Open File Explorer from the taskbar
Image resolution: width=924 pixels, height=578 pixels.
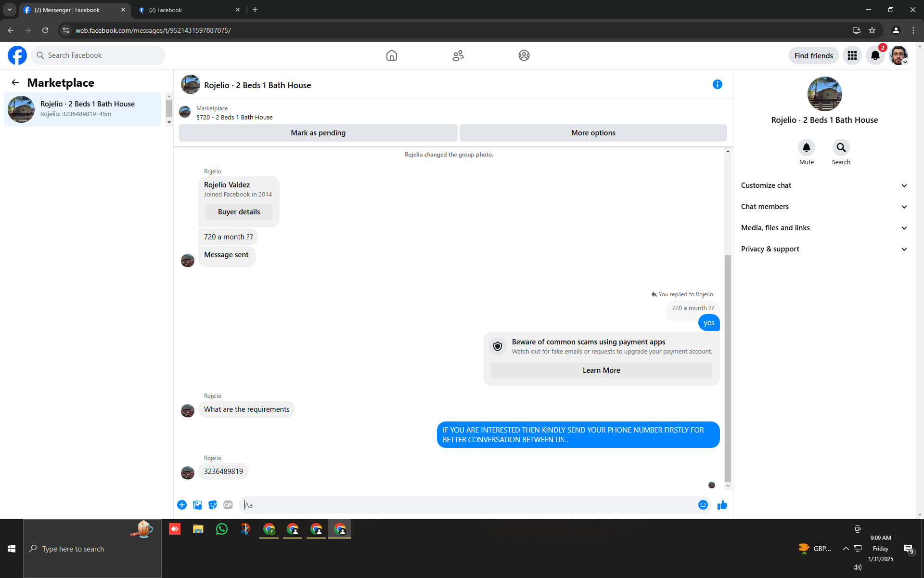coord(198,529)
